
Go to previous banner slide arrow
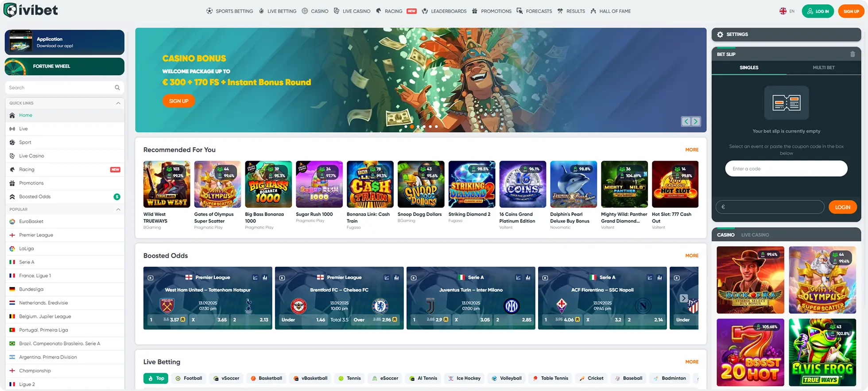click(x=686, y=121)
